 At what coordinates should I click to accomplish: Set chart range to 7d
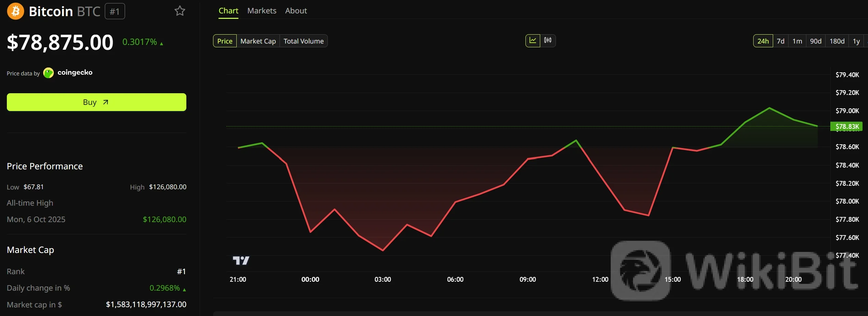tap(781, 41)
